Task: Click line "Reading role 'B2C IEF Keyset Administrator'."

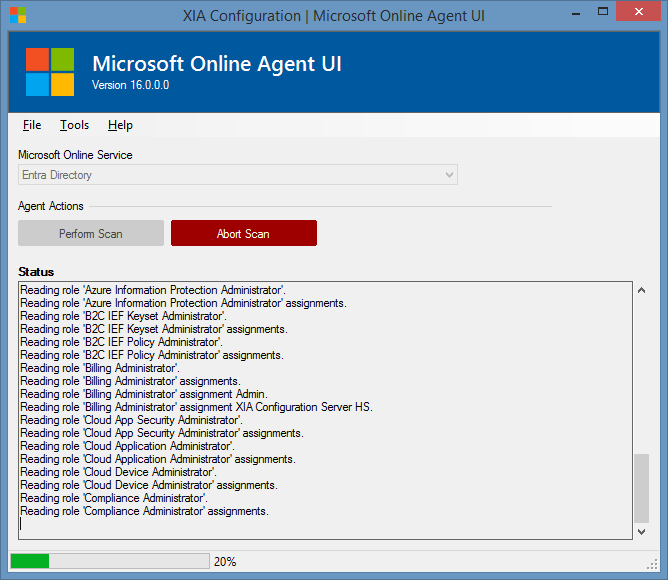Action: pos(124,316)
